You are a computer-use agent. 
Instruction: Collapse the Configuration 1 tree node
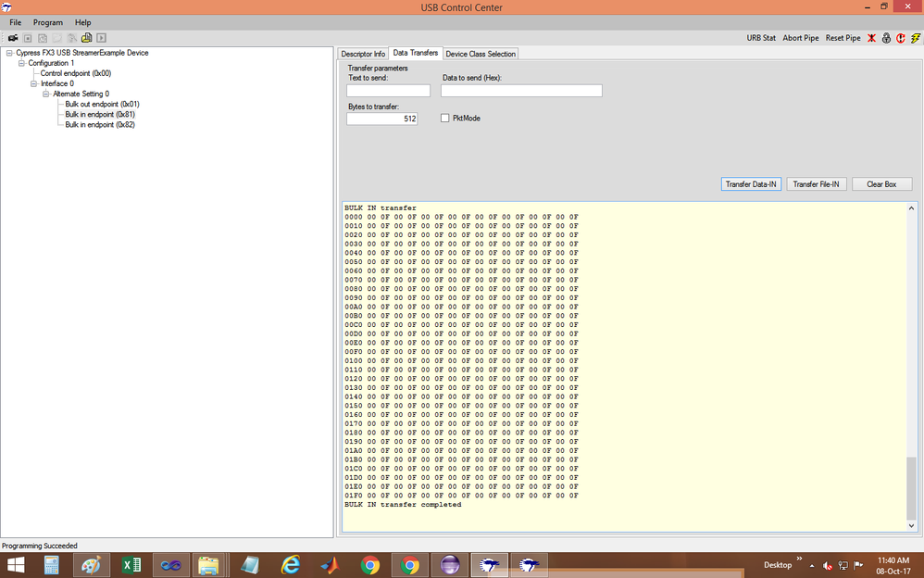(21, 63)
